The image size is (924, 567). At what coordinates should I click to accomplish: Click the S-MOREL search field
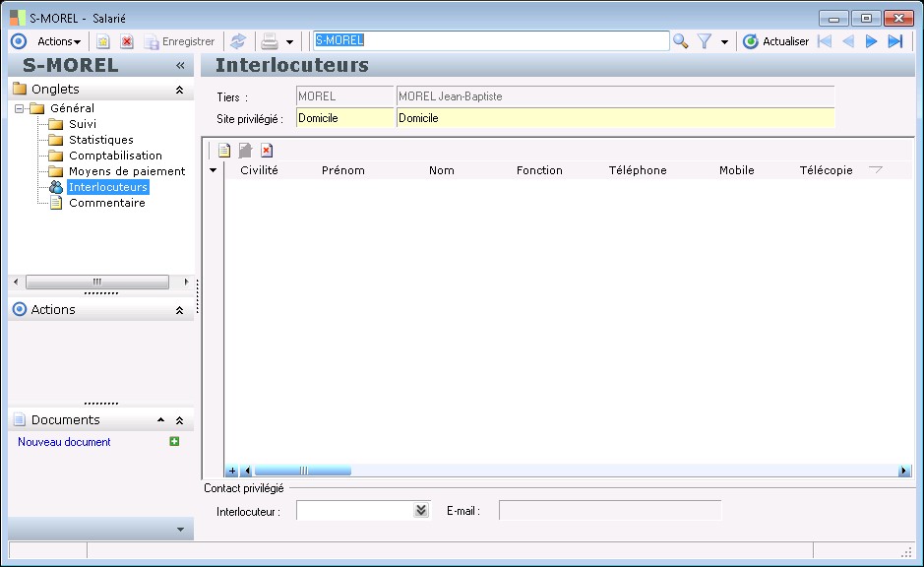[x=491, y=40]
